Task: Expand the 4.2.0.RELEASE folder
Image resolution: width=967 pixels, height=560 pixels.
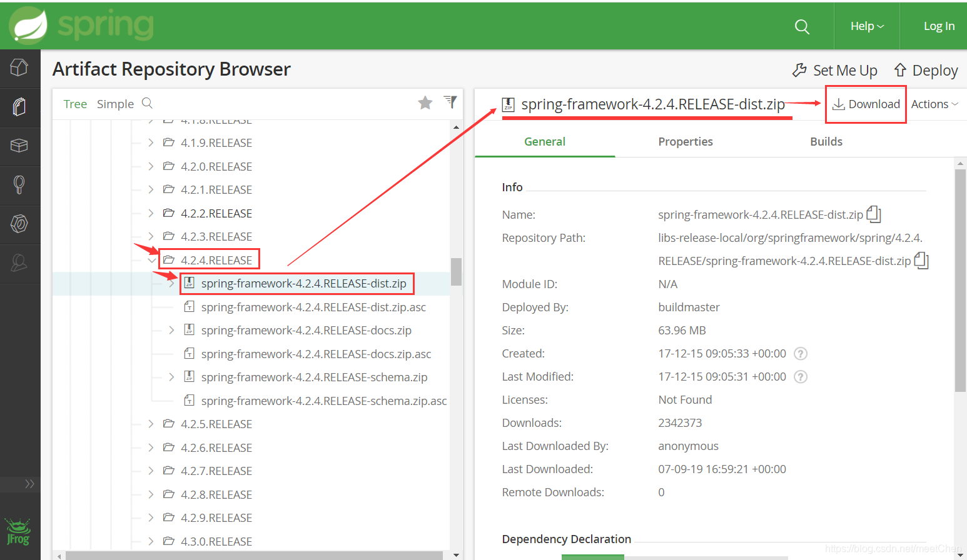Action: (151, 166)
